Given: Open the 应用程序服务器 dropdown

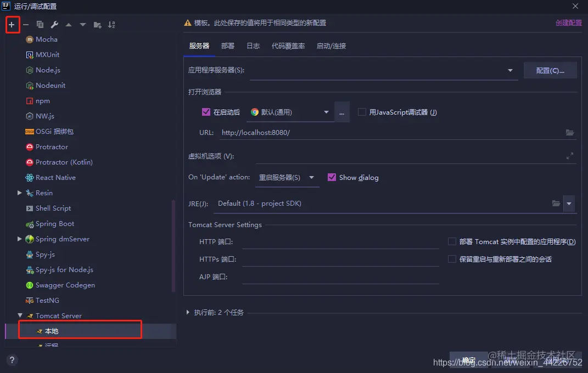Looking at the screenshot, I should (509, 70).
